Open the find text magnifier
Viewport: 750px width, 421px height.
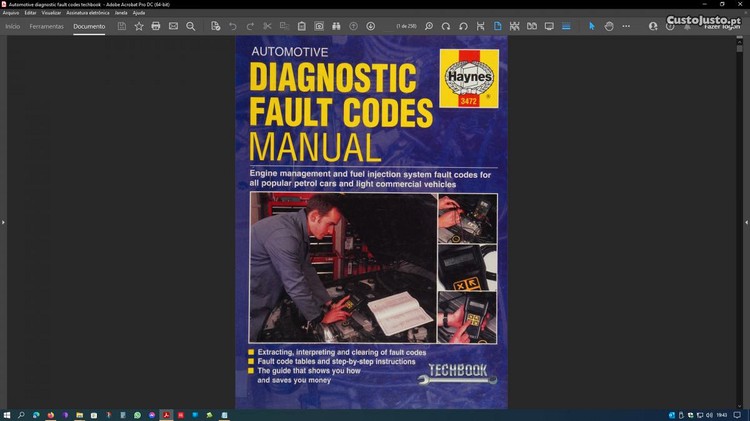click(x=191, y=26)
